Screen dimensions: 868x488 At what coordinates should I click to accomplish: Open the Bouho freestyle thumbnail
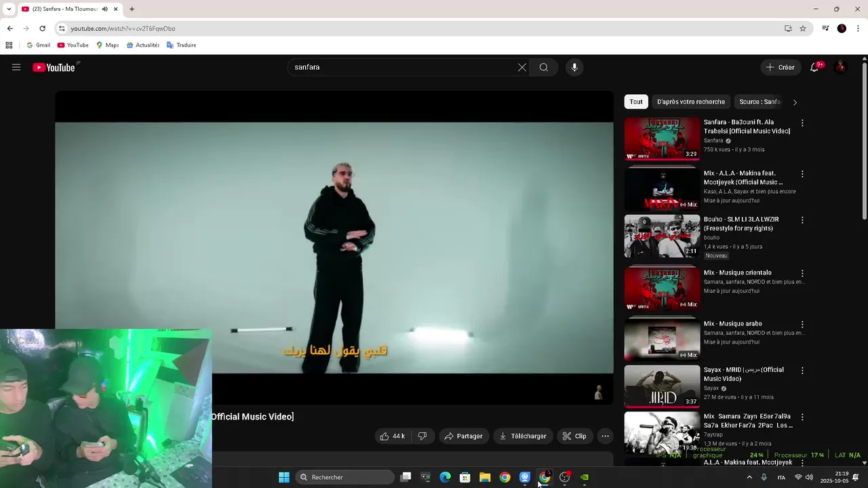[662, 236]
